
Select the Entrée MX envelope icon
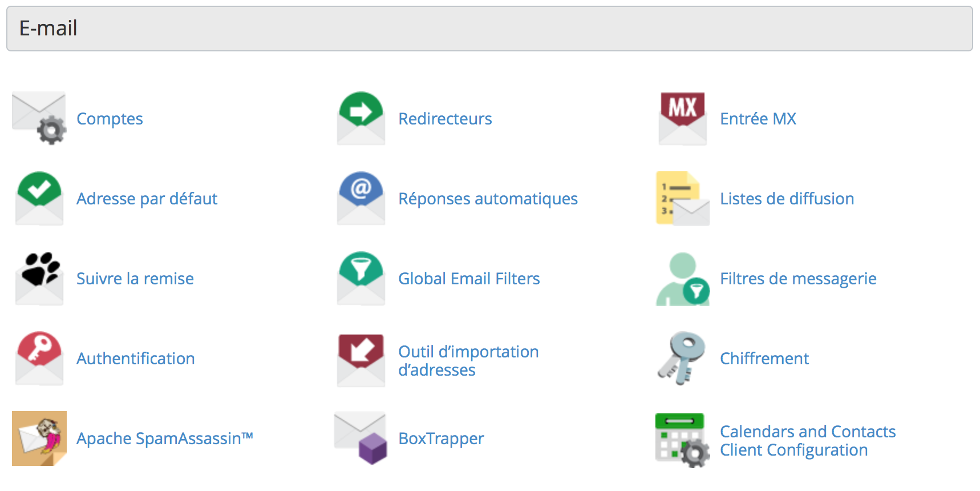683,118
